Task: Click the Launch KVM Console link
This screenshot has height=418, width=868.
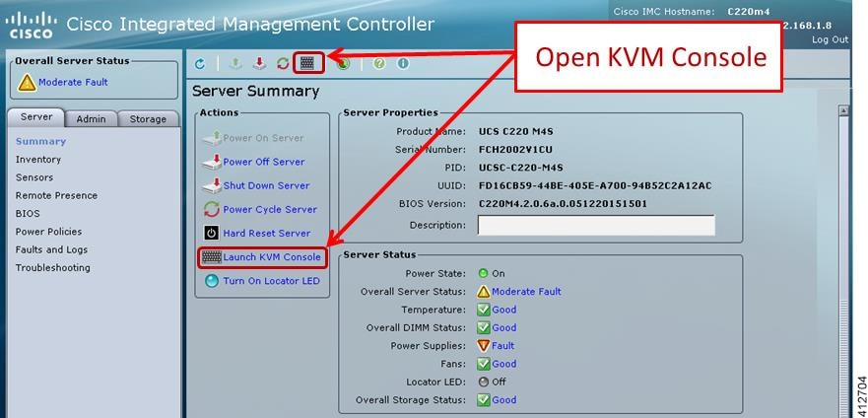Action: point(272,257)
